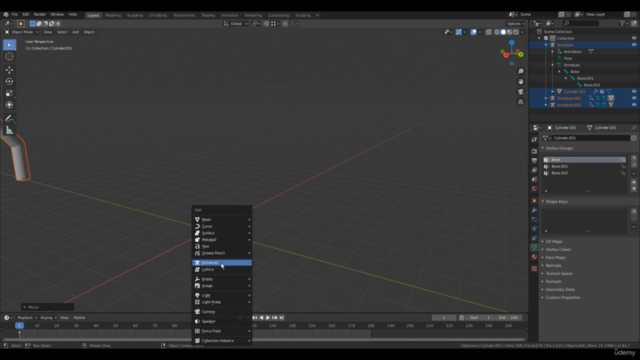Open Modifier properties wrench tab
The height and width of the screenshot is (360, 640).
(534, 210)
